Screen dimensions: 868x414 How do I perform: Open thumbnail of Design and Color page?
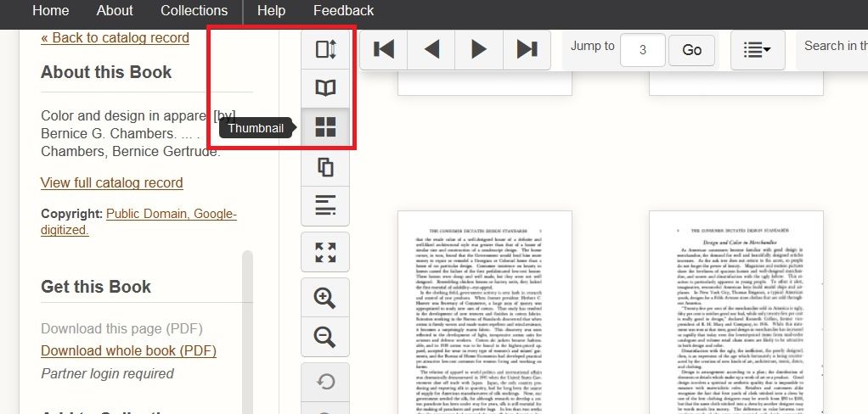tap(736, 312)
